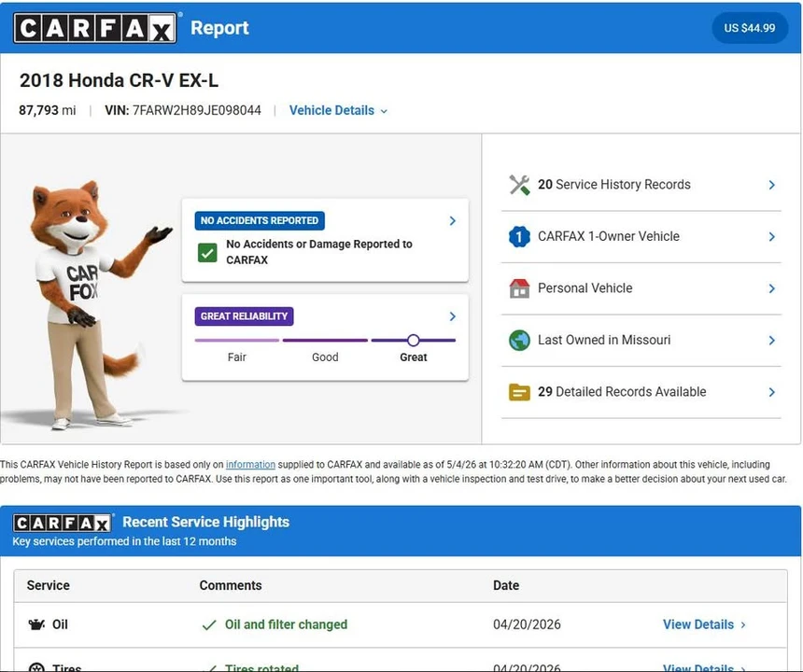Click the globe icon for Last Owned
This screenshot has height=672, width=803.
[519, 340]
